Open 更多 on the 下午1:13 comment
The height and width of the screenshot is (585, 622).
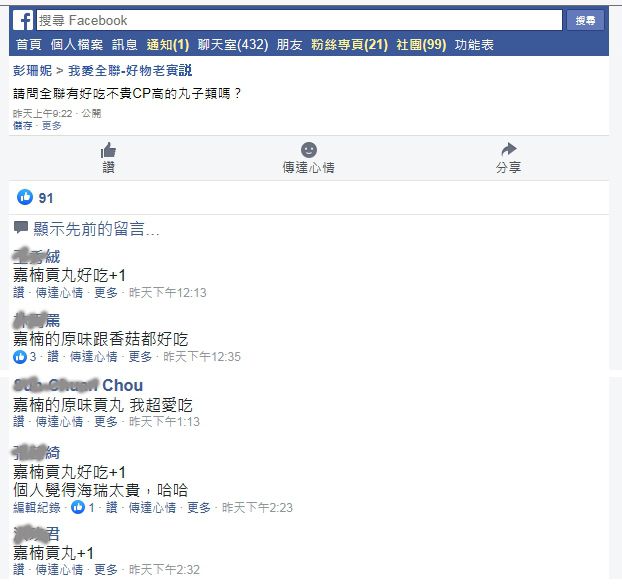106,422
